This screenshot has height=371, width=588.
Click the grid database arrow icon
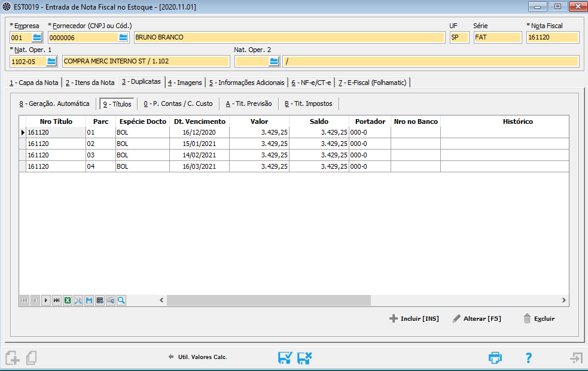coord(100,300)
